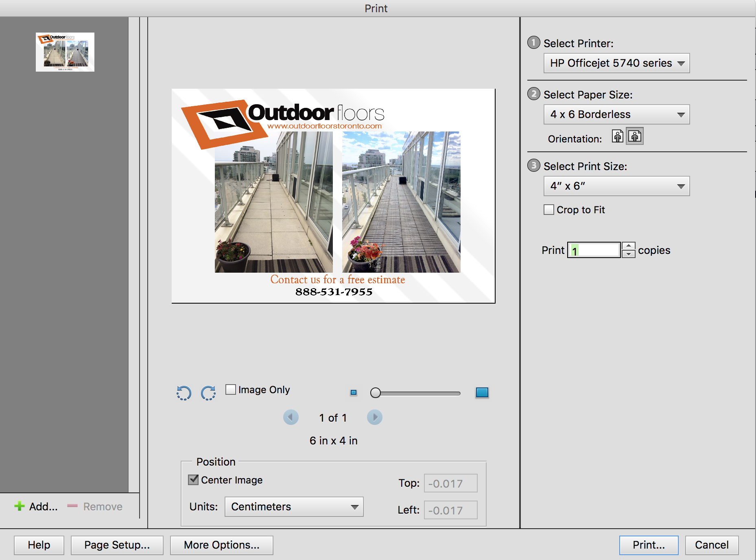The image size is (756, 560).
Task: Rotate the image clockwise
Action: point(208,393)
